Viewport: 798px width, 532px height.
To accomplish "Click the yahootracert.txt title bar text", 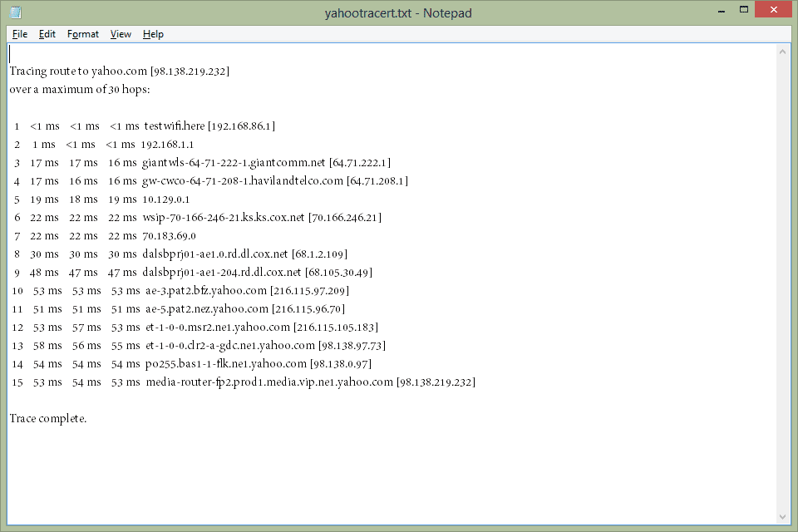I will (x=399, y=12).
